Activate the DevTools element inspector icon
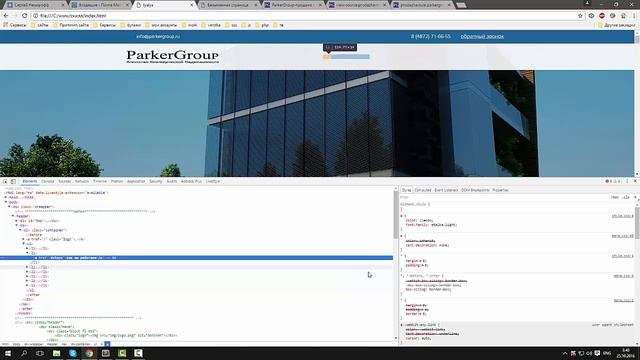Viewport: 640px width, 360px height. pyautogui.click(x=5, y=181)
